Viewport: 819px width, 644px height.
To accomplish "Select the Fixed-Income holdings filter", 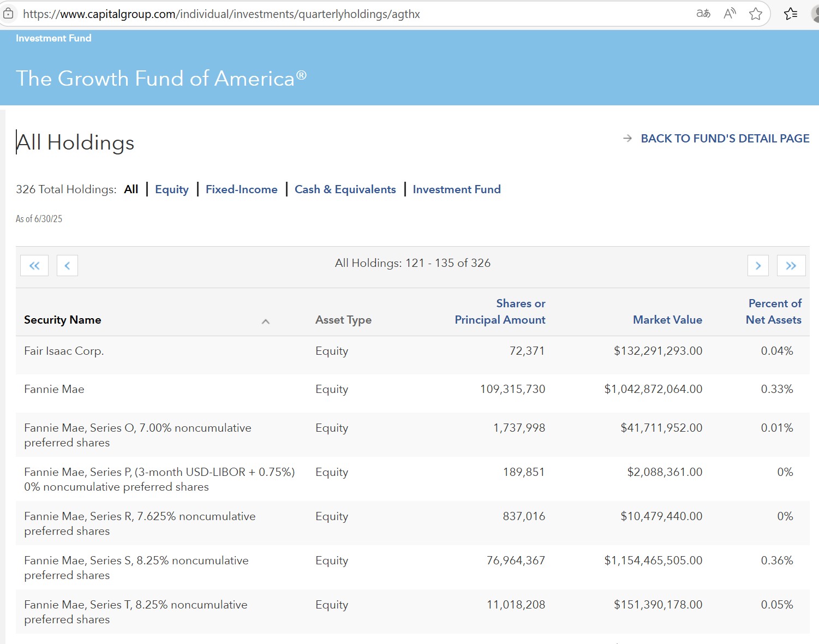I will (241, 189).
